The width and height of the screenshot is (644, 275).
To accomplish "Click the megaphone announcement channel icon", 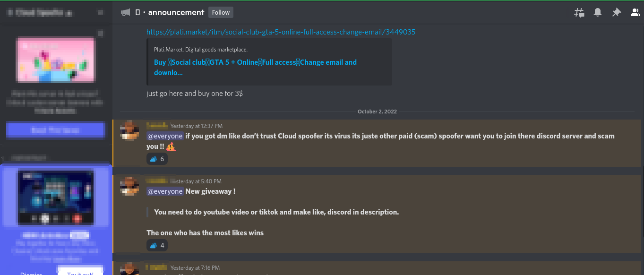I will tap(125, 12).
